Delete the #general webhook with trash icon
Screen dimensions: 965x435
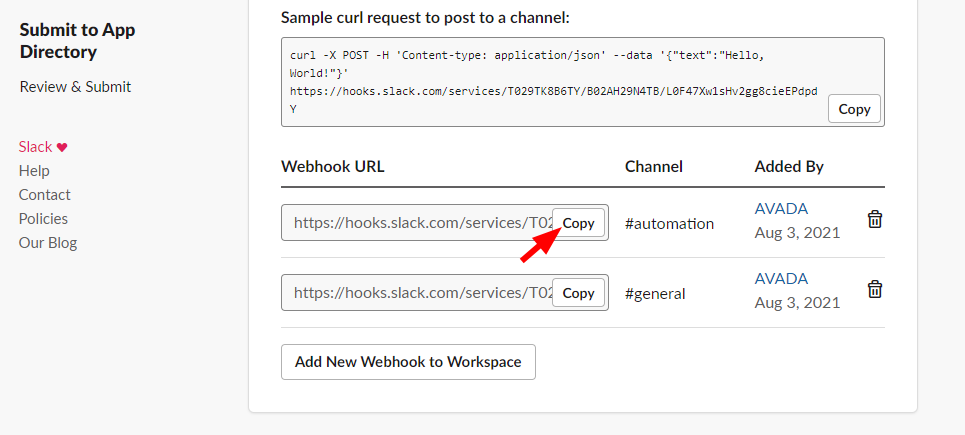tap(874, 290)
